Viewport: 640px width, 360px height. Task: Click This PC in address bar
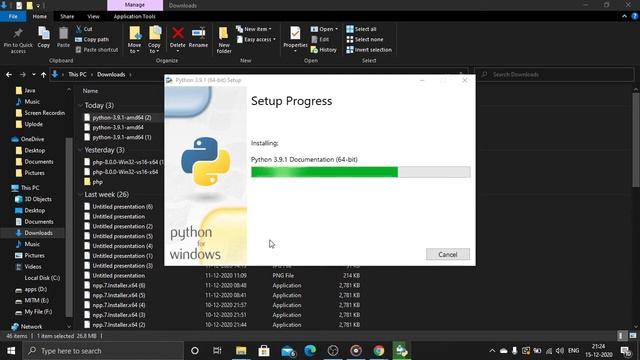[77, 75]
